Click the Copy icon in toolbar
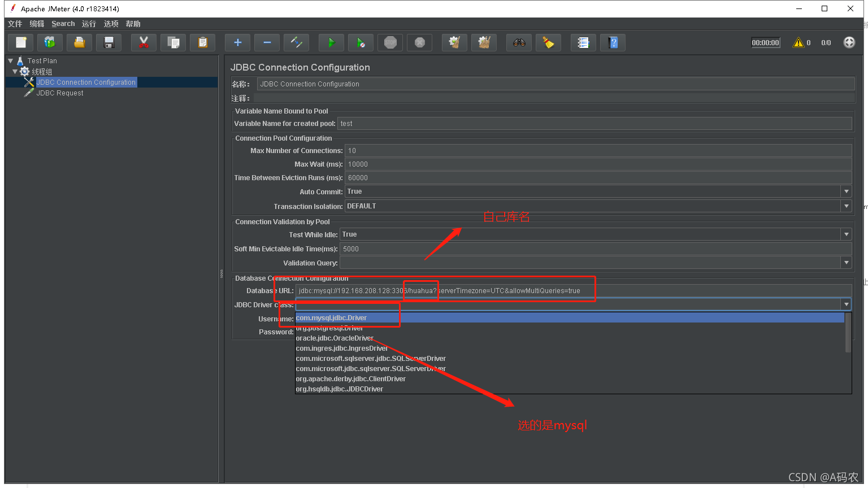Viewport: 868px width, 488px height. coord(173,42)
